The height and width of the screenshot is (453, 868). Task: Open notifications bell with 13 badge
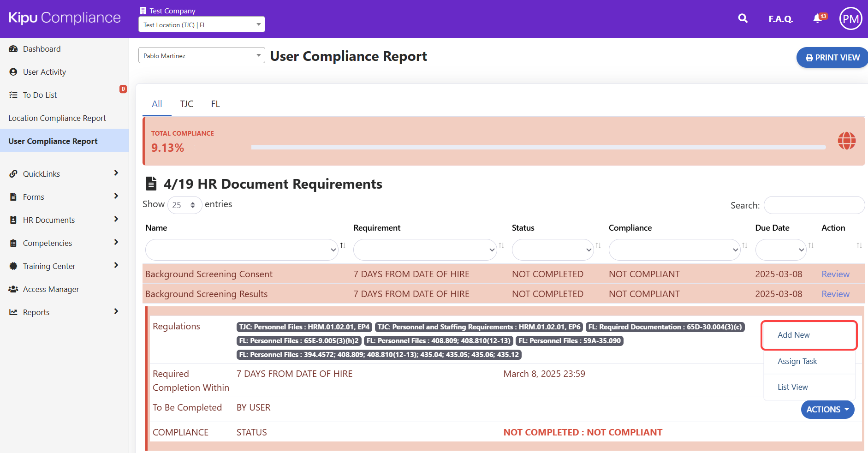818,18
